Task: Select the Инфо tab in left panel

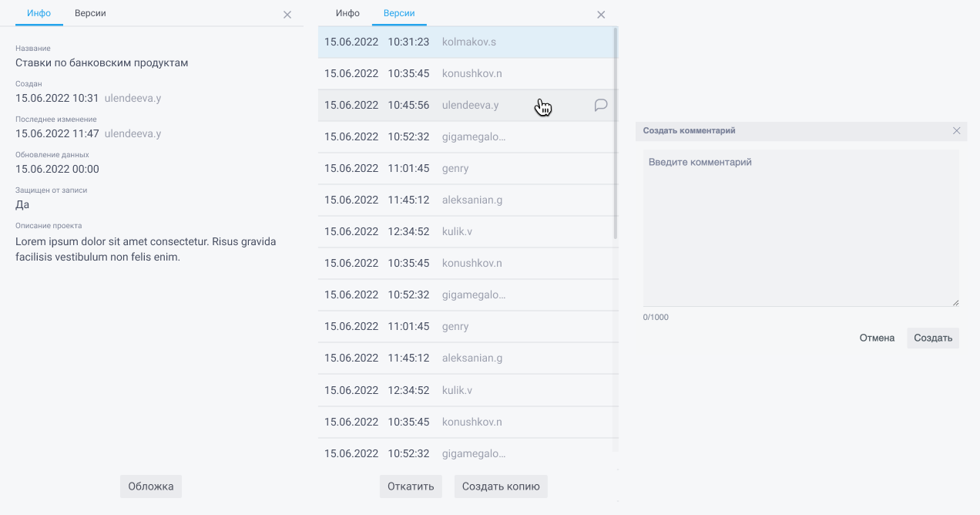Action: click(39, 13)
